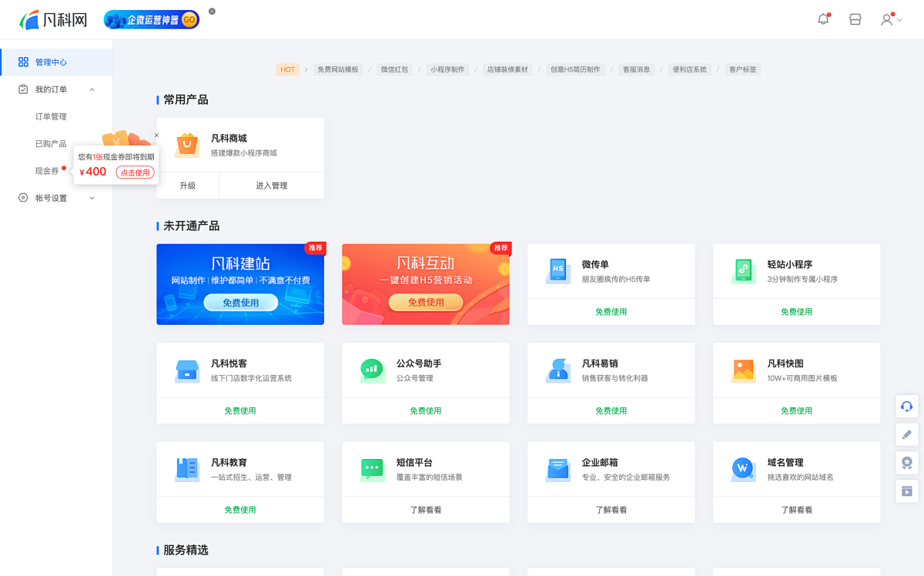This screenshot has height=576, width=924.
Task: Open 订单管理 in sidebar
Action: [51, 116]
